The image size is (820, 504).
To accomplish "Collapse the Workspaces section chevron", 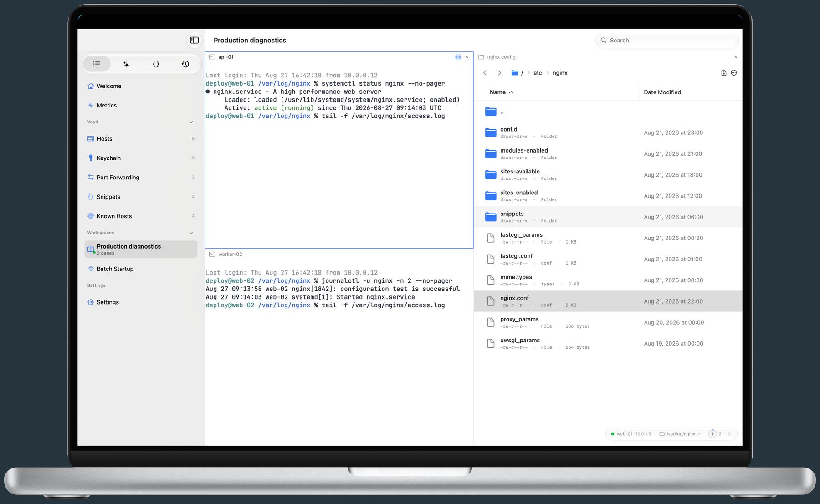I will point(191,233).
